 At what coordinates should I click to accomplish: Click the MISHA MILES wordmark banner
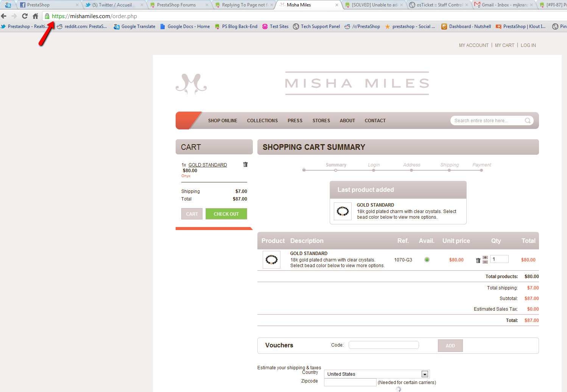click(x=357, y=83)
